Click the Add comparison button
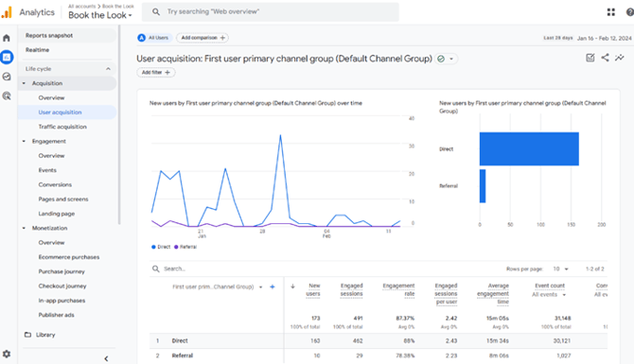 pyautogui.click(x=203, y=38)
